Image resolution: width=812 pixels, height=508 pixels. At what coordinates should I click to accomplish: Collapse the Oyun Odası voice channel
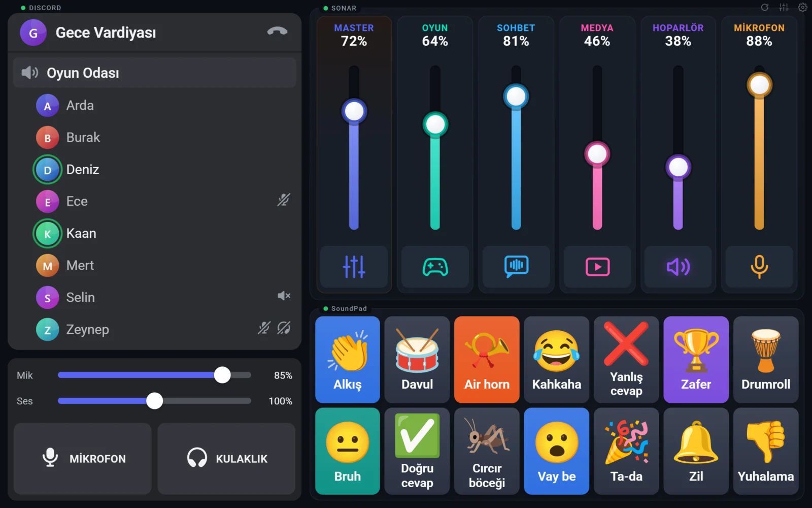click(155, 73)
